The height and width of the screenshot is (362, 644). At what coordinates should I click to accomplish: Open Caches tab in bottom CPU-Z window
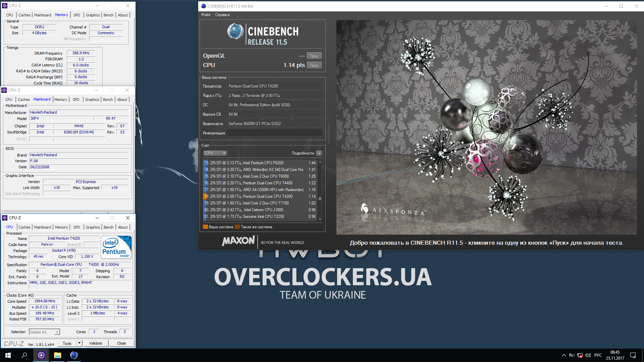[24, 227]
